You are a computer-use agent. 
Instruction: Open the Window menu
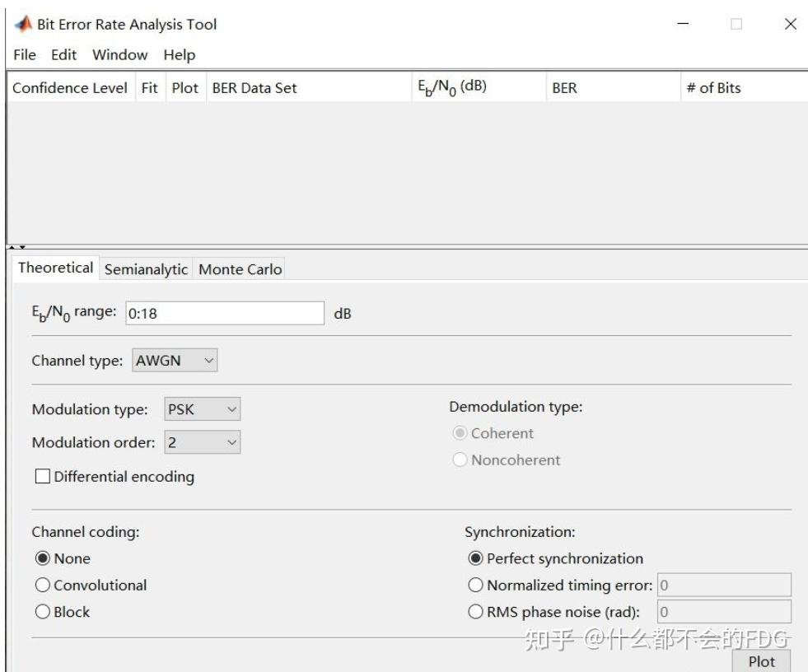click(119, 55)
